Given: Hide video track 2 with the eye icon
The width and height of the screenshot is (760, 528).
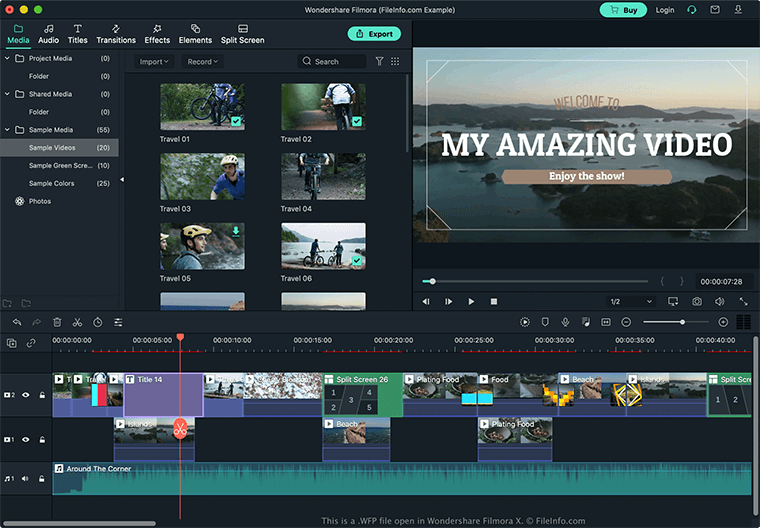Looking at the screenshot, I should tap(26, 395).
